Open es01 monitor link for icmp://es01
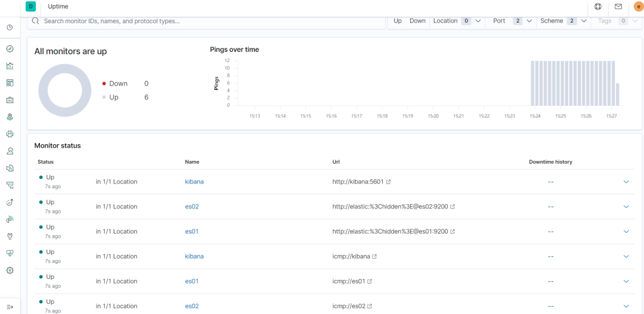The height and width of the screenshot is (314, 644). pos(192,281)
